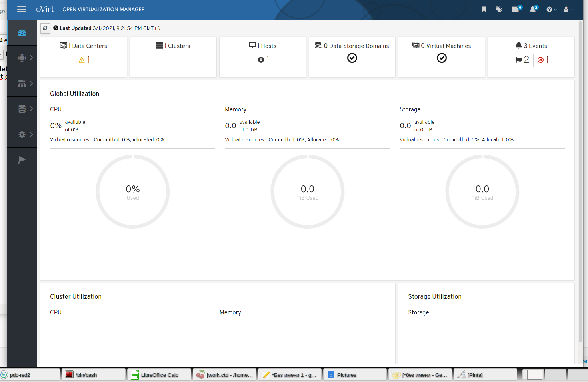
Task: Open the user account dropdown
Action: click(x=568, y=10)
